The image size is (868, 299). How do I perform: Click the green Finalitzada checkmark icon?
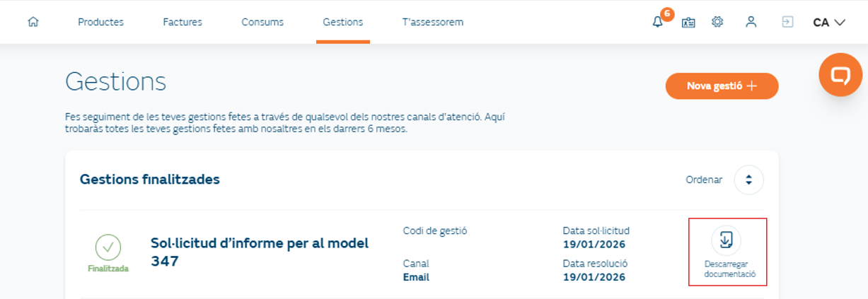tap(108, 247)
